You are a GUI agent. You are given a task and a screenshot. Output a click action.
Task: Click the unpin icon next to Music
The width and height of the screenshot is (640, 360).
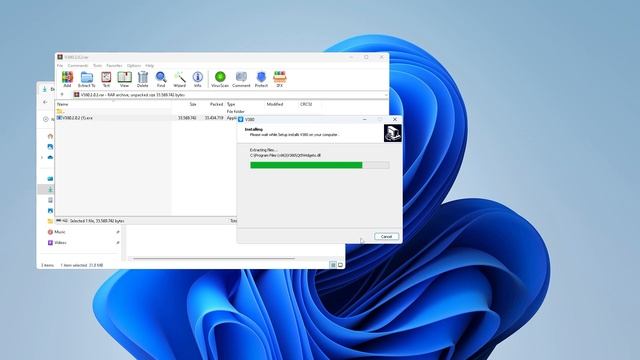pos(118,232)
